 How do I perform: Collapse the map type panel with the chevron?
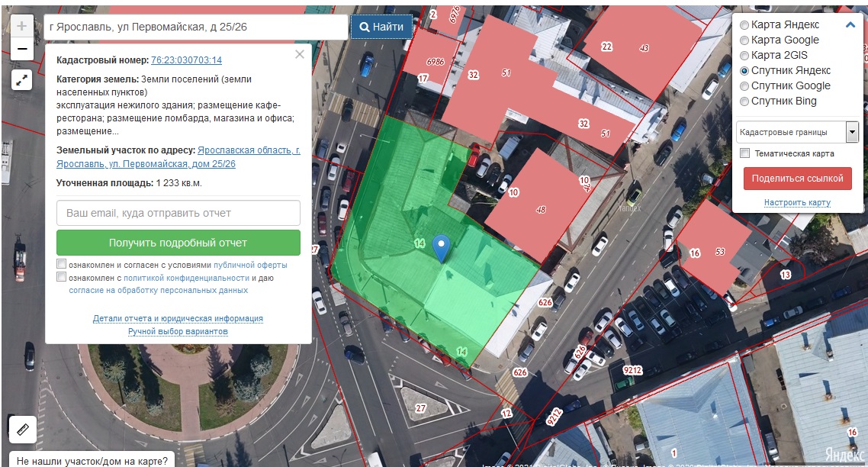pyautogui.click(x=850, y=25)
